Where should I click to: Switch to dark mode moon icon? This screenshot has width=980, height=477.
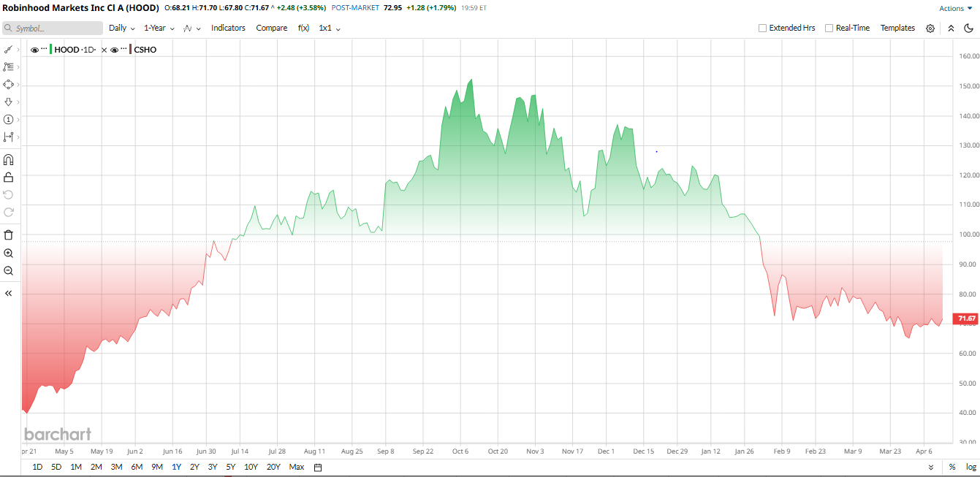(x=969, y=28)
